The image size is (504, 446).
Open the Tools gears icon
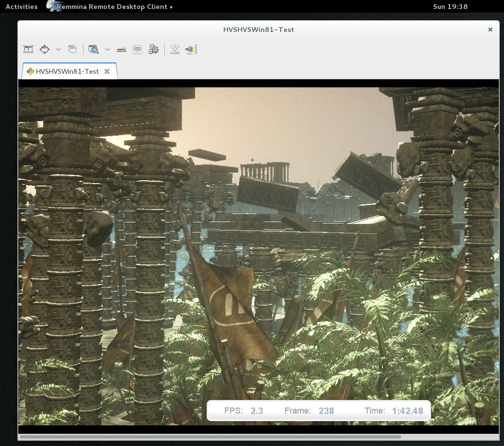pos(153,49)
